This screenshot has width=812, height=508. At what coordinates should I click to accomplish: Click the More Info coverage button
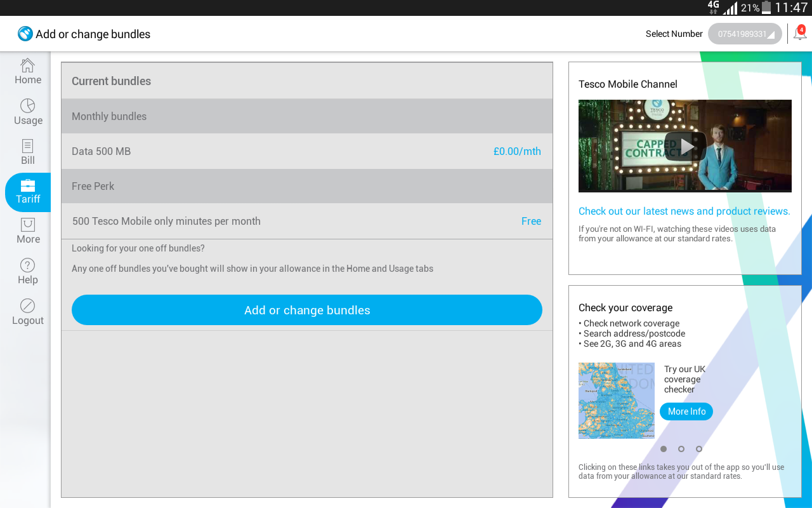tap(686, 411)
